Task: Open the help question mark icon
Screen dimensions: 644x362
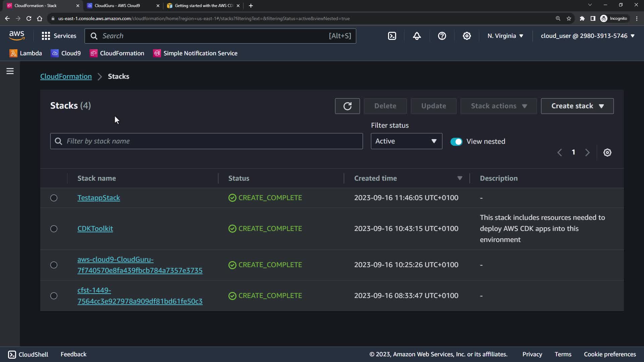Action: coord(442,36)
